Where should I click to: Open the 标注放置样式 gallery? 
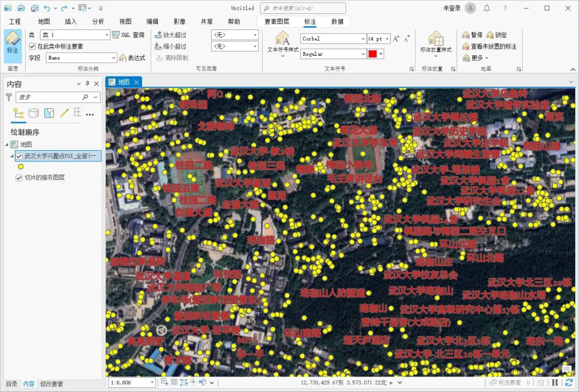tap(436, 45)
